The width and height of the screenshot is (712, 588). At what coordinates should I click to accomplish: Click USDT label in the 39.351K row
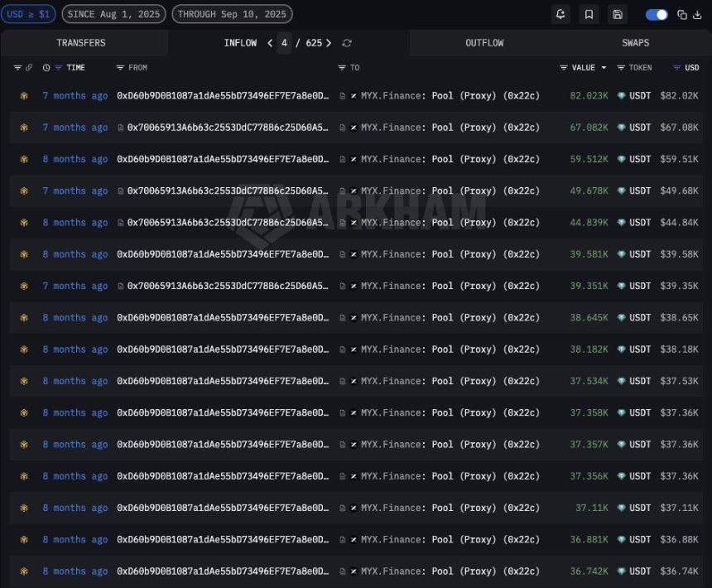[x=640, y=286]
